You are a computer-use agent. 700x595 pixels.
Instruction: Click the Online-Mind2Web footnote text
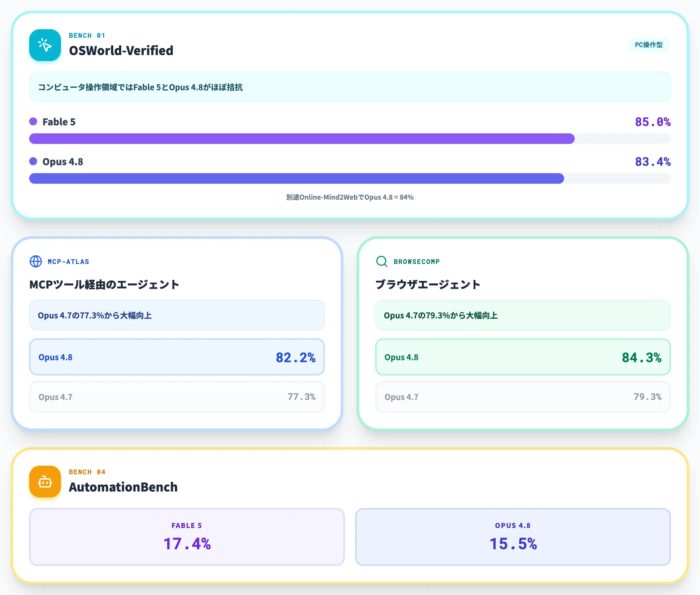click(350, 197)
